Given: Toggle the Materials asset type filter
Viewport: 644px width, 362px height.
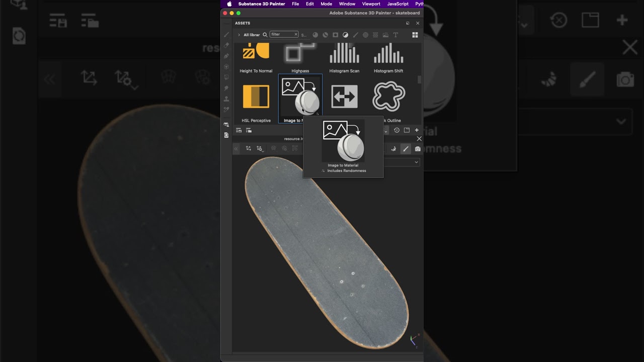Looking at the screenshot, I should 315,35.
